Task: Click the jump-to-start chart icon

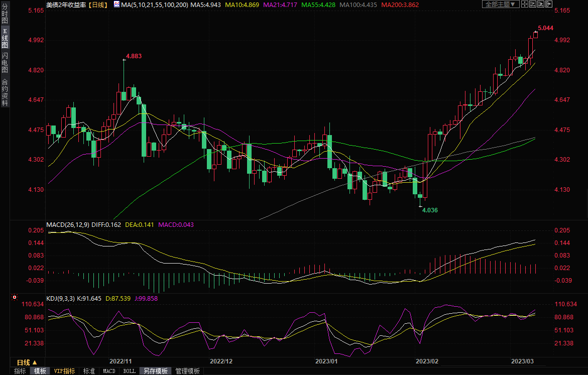Action: (532, 4)
